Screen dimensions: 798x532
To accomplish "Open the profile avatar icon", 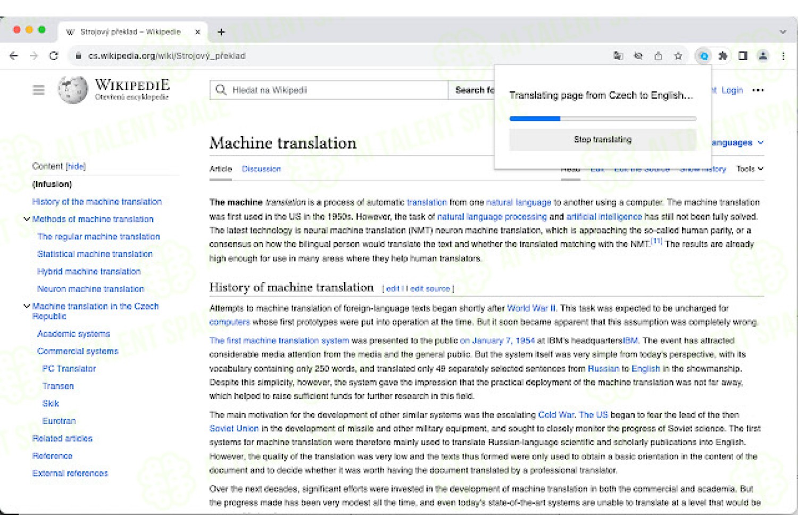I will 763,56.
